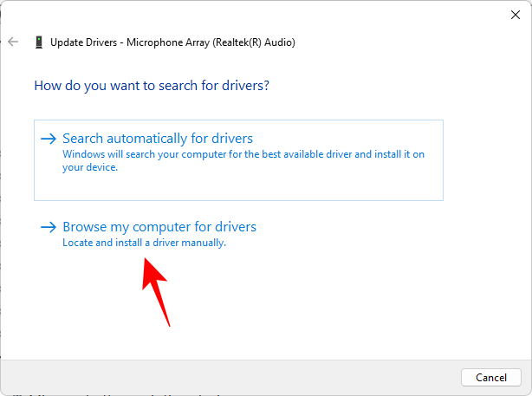
Task: Click the blank white area below the Browse option
Action: click(347, 303)
